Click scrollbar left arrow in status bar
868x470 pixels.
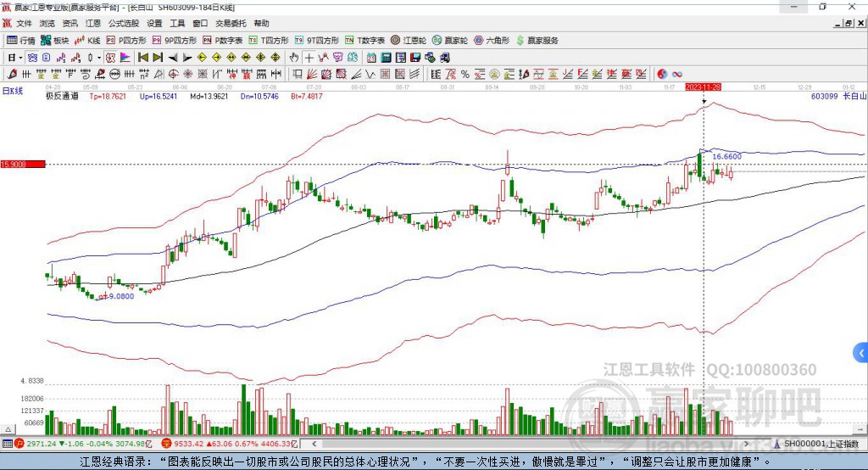coord(314,444)
